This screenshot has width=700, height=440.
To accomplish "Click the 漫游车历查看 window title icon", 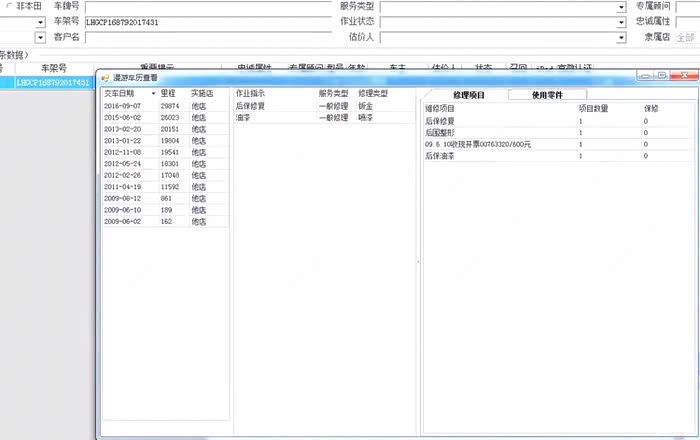I will (x=104, y=78).
